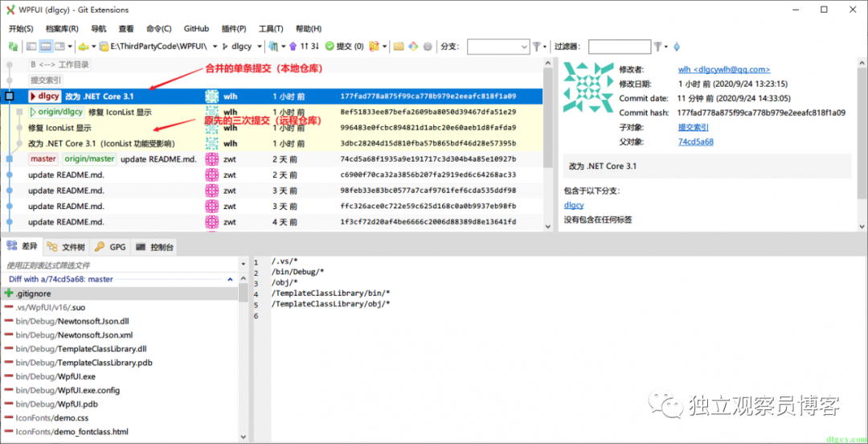The width and height of the screenshot is (868, 444).
Task: Select commit 改为 .NET Core 3.1（IconList 功能受影响）
Action: pyautogui.click(x=272, y=143)
